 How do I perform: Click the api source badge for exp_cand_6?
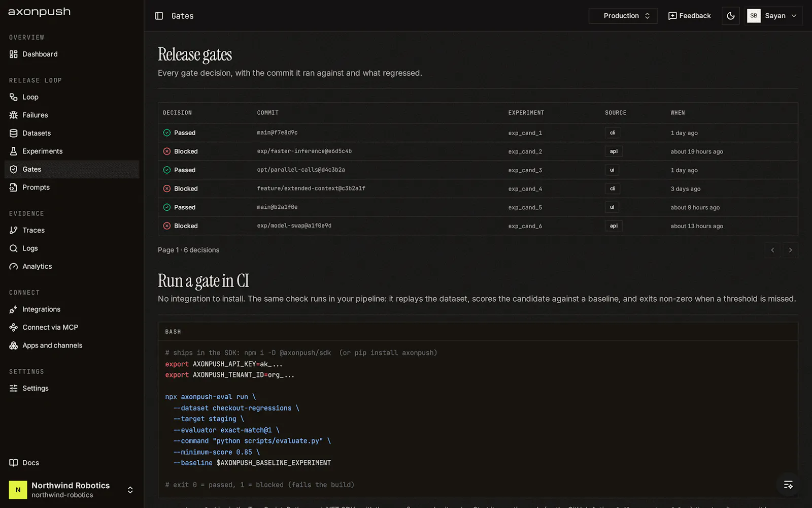pyautogui.click(x=614, y=226)
